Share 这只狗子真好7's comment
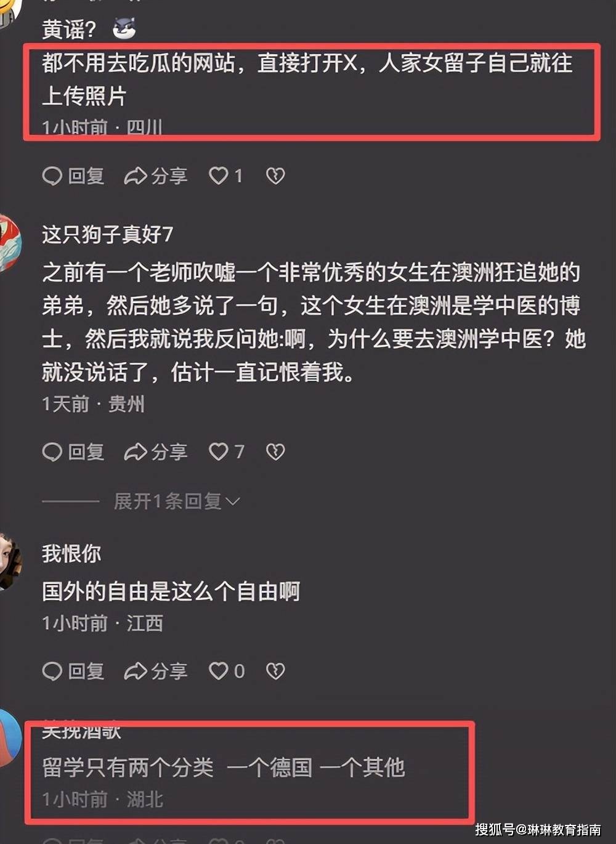Image resolution: width=616 pixels, height=844 pixels. click(156, 452)
